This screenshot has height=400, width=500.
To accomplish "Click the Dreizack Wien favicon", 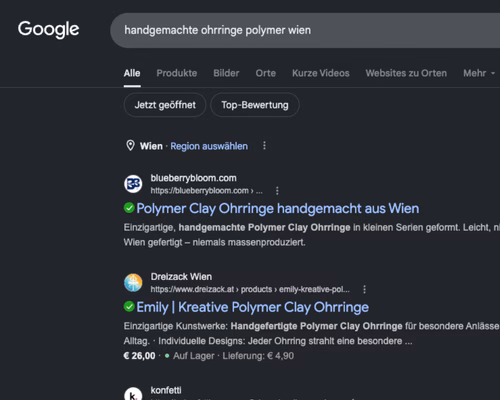I will click(x=133, y=283).
